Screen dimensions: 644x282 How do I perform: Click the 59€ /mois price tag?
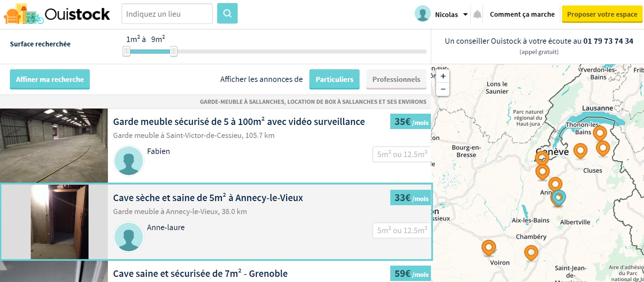click(x=410, y=273)
